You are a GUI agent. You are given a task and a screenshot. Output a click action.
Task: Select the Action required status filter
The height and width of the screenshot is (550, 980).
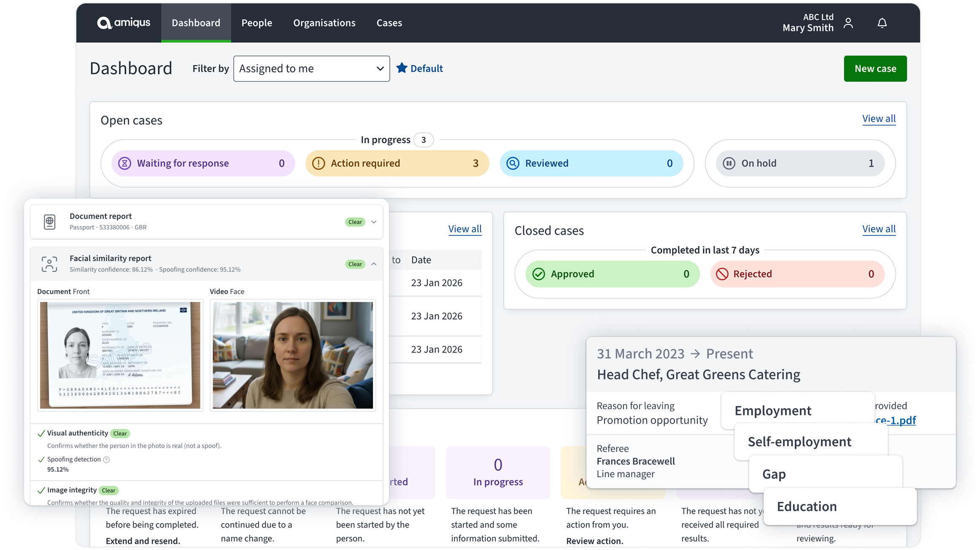[x=397, y=163]
